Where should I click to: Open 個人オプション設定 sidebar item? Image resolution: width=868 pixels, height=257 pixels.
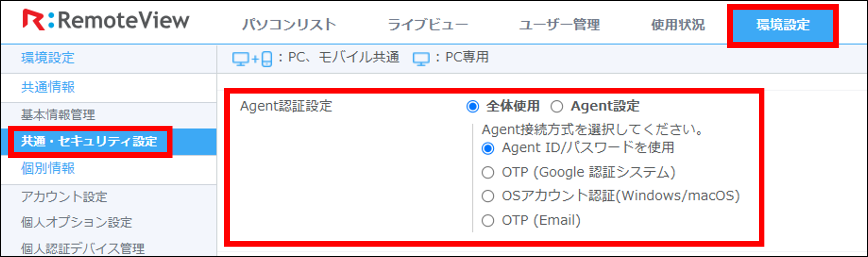pyautogui.click(x=76, y=222)
